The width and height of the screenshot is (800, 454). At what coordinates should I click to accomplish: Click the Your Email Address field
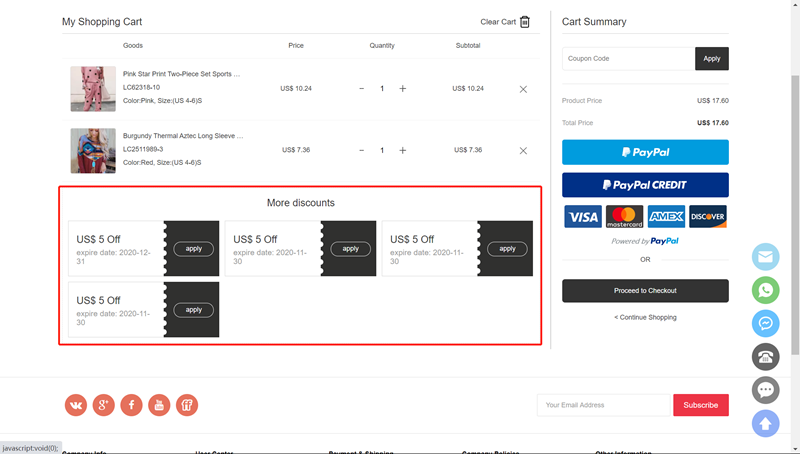click(x=604, y=405)
